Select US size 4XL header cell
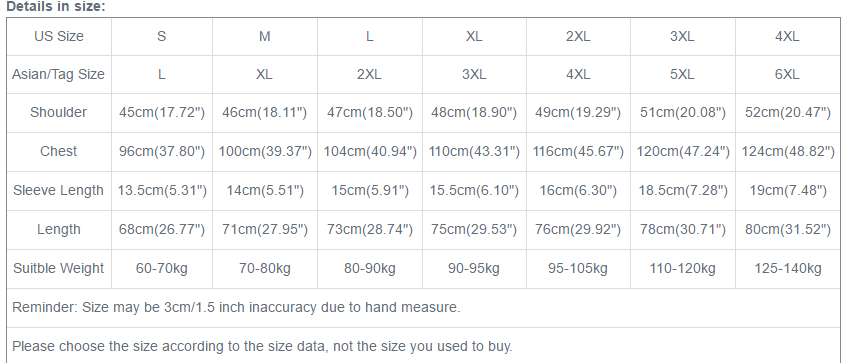The width and height of the screenshot is (844, 363). (x=787, y=37)
